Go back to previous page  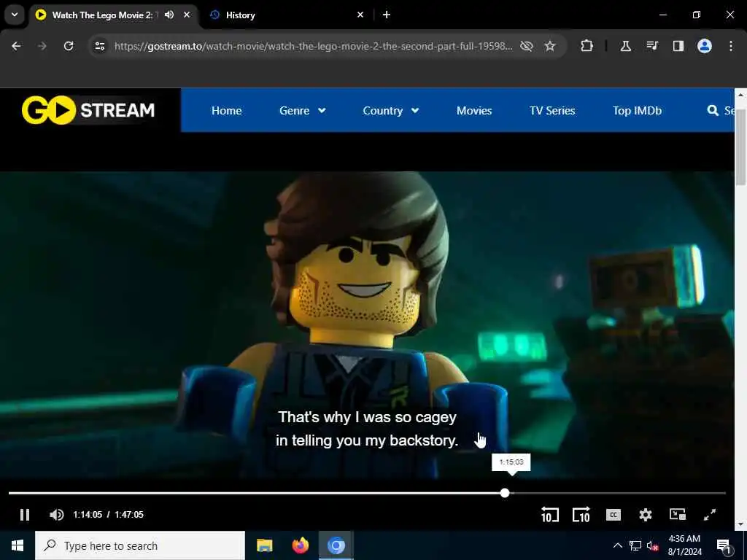tap(16, 46)
